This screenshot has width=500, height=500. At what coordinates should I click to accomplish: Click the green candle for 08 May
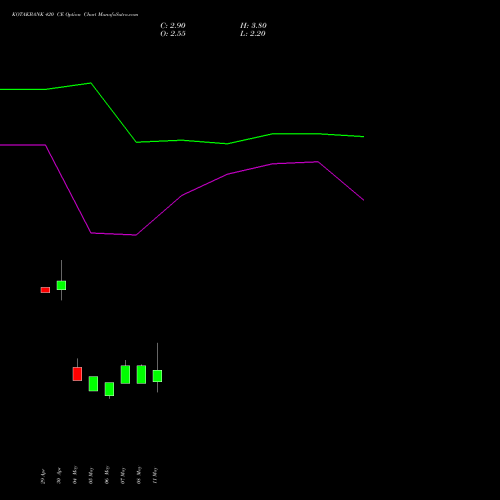tap(141, 374)
